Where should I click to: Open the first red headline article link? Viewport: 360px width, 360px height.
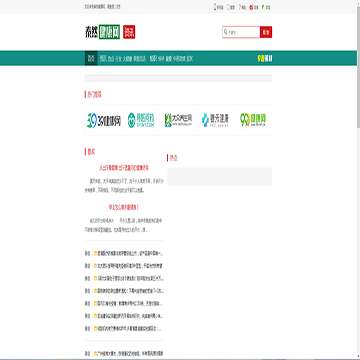tap(124, 168)
